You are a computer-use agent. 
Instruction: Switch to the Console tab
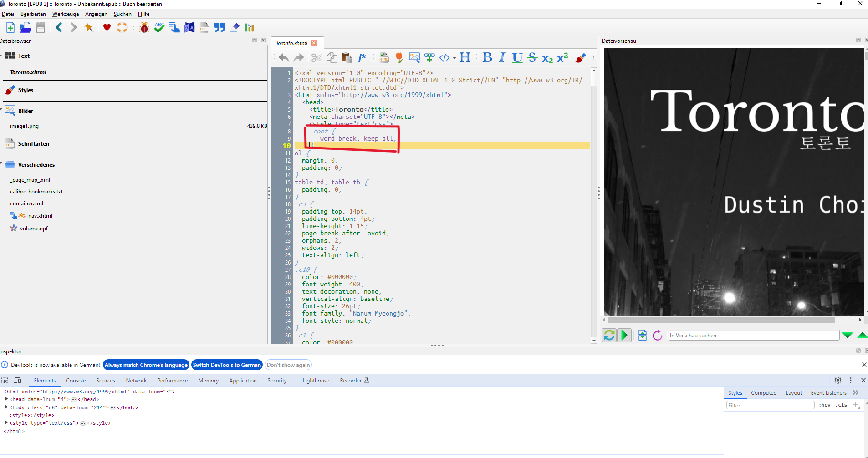[76, 381]
